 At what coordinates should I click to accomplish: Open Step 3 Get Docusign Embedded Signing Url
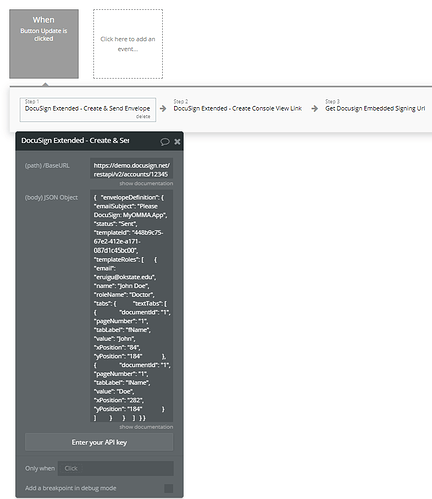[375, 106]
